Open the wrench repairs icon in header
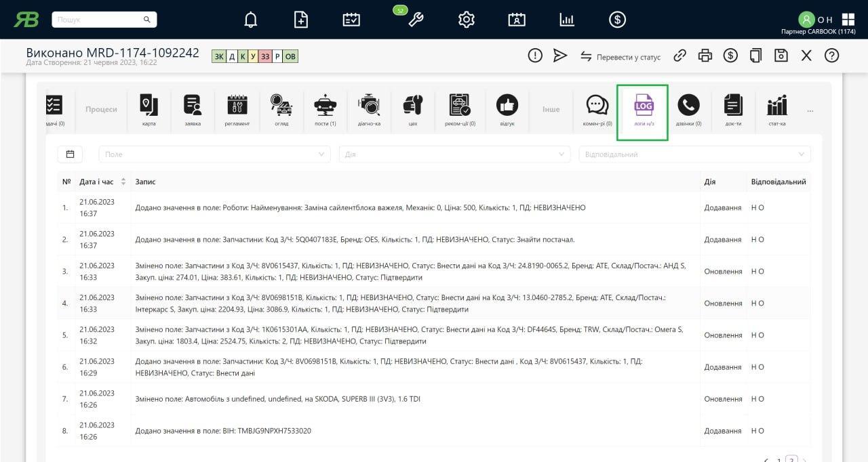868x462 pixels. point(416,20)
